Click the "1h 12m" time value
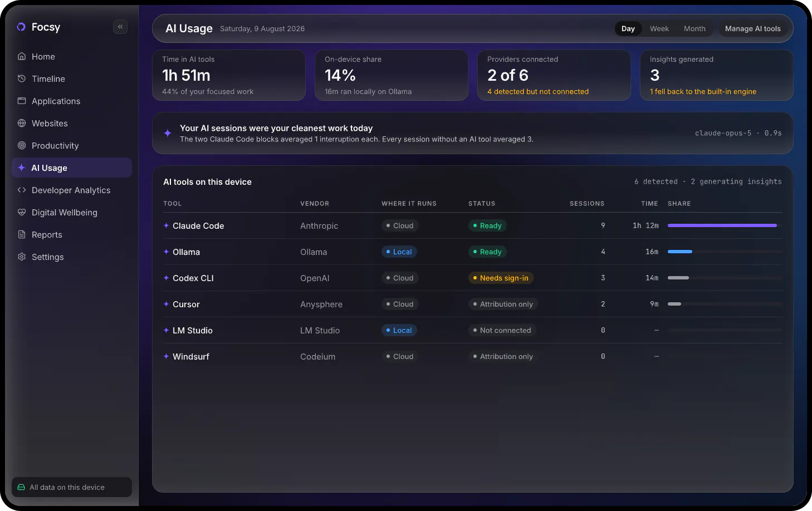The image size is (812, 511). 645,225
